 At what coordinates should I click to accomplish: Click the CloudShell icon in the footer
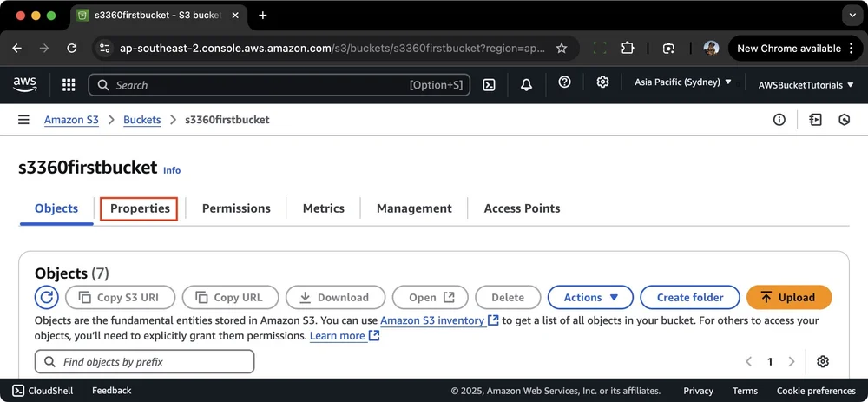18,391
